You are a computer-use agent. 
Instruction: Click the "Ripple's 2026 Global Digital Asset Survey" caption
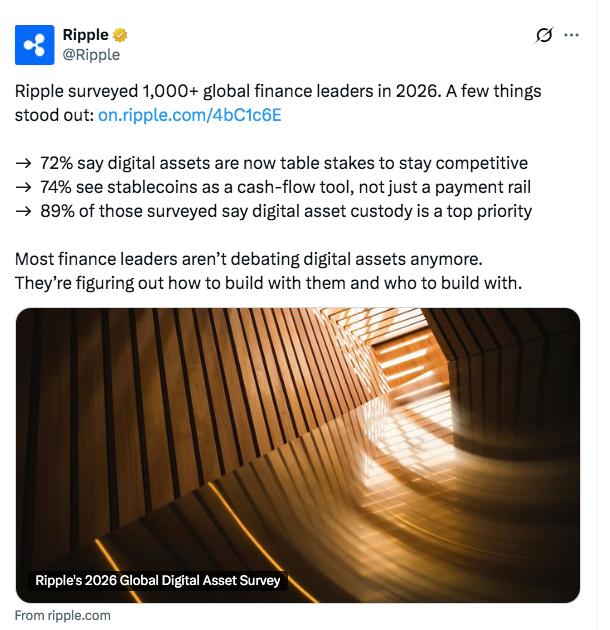(x=158, y=580)
